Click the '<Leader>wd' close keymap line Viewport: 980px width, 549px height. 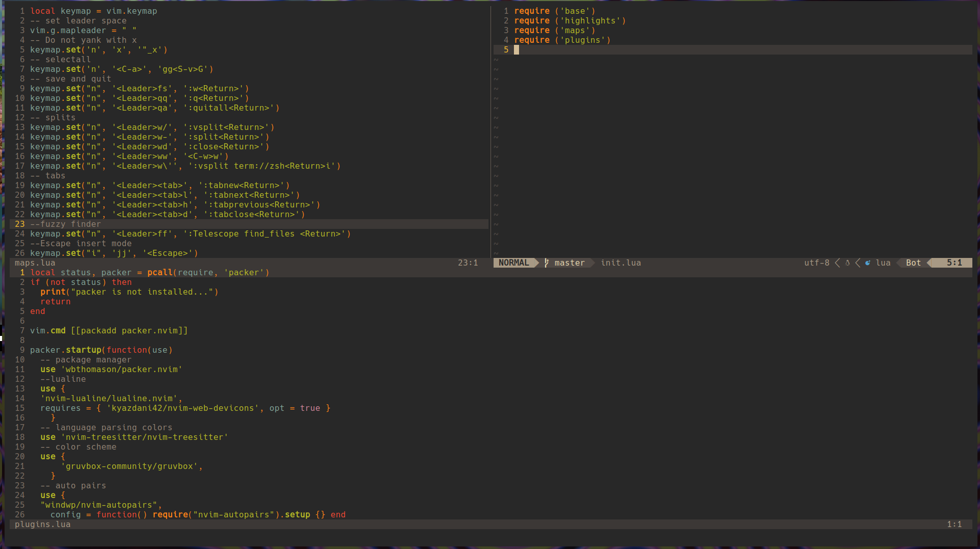[x=149, y=147]
